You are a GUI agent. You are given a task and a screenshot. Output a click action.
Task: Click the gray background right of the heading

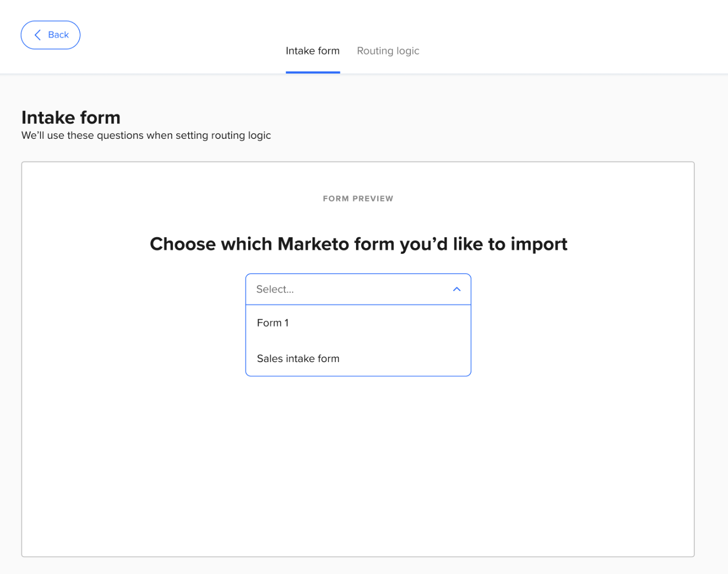tap(466, 124)
